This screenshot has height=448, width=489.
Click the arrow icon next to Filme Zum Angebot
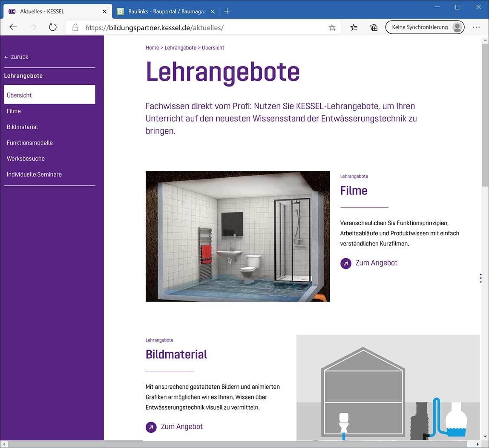click(346, 263)
